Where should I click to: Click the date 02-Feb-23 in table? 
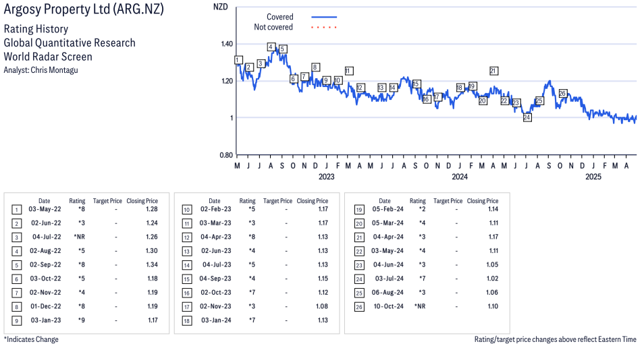[215, 209]
